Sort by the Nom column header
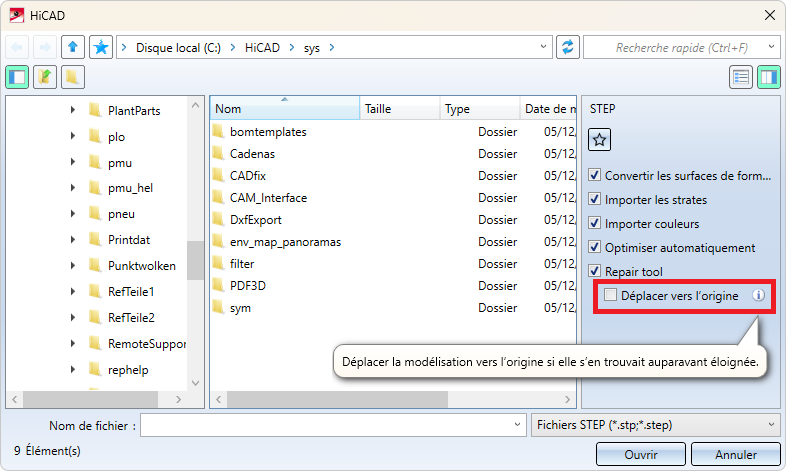Viewport: 786px width, 471px height. 285,108
